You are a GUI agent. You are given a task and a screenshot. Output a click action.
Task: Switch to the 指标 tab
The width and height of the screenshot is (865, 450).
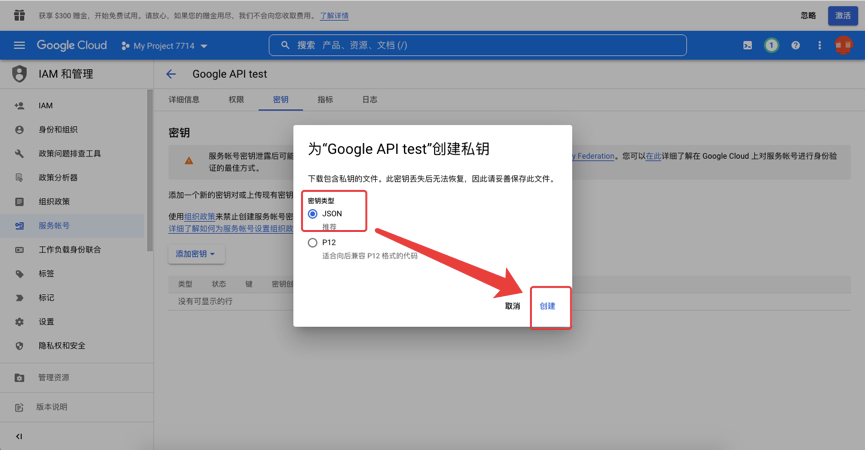[325, 99]
